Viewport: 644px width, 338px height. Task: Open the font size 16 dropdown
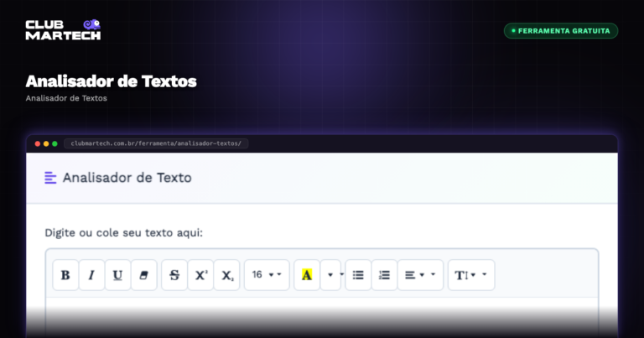(267, 275)
